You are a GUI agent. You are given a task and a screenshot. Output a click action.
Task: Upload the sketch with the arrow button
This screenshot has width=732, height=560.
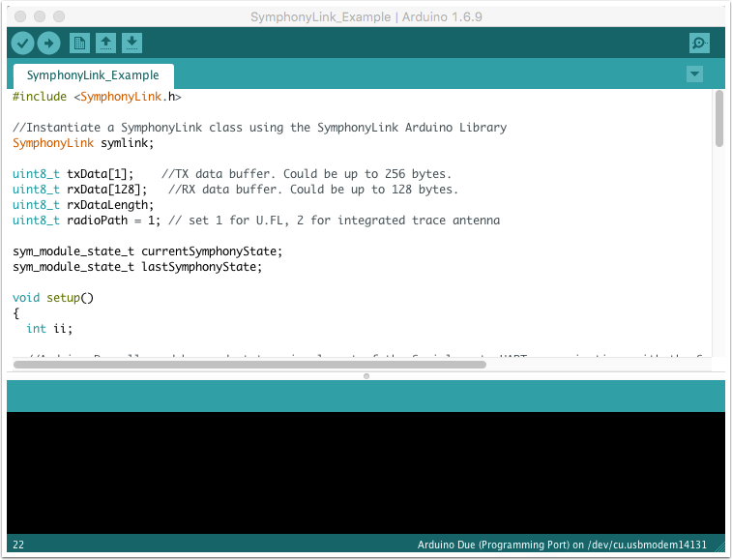pyautogui.click(x=48, y=43)
